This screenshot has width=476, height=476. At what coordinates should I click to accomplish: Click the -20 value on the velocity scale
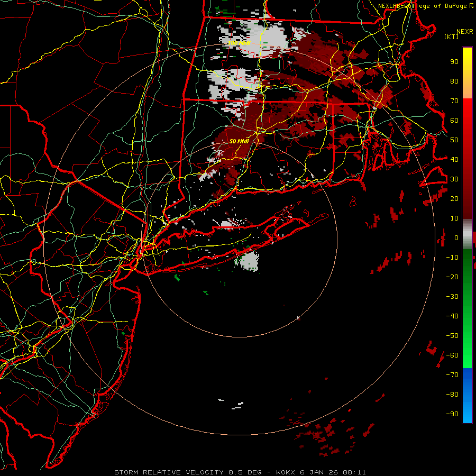(x=452, y=277)
